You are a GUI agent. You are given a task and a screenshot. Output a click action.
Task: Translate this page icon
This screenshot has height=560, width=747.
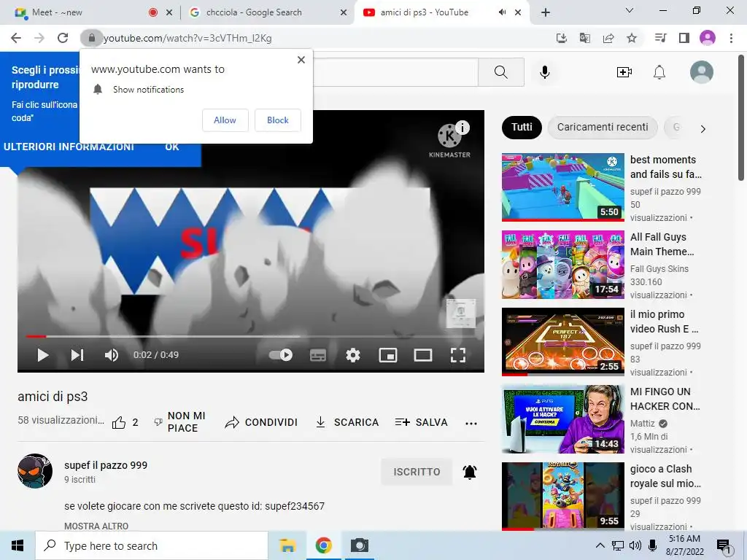coord(585,38)
